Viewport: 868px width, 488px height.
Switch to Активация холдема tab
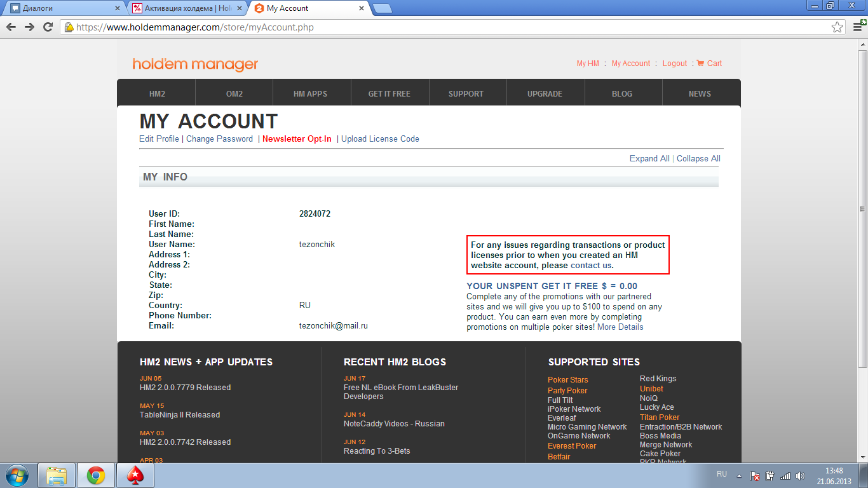click(187, 8)
